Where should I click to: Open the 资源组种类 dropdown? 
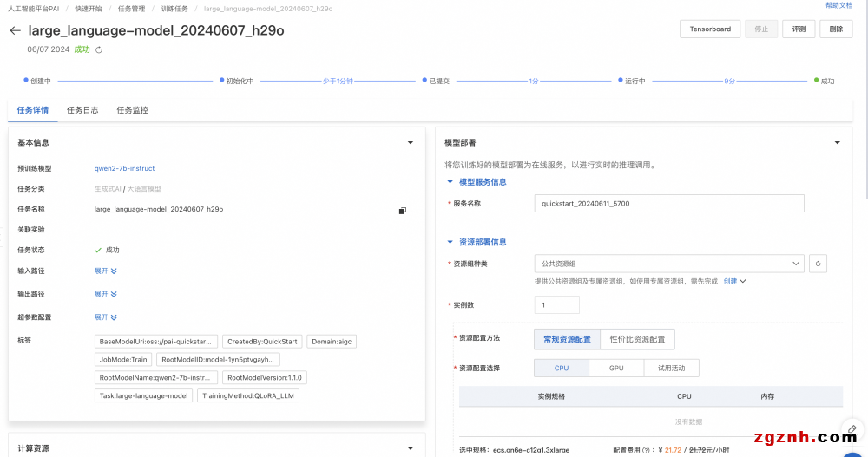[x=669, y=264]
